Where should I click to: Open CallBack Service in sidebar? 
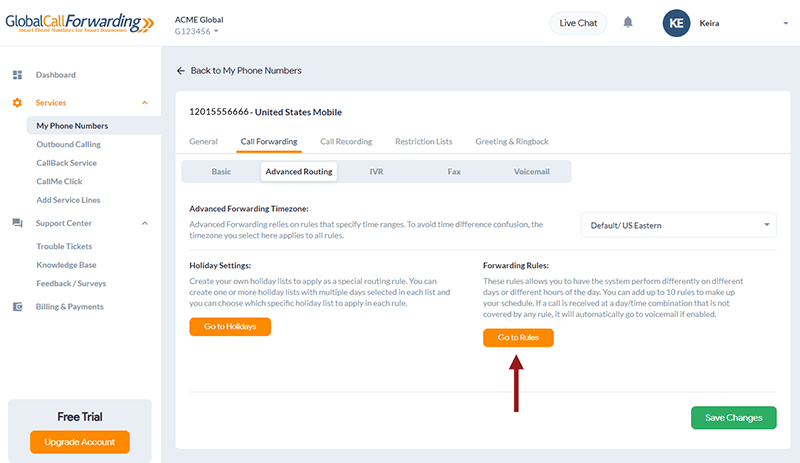click(66, 163)
